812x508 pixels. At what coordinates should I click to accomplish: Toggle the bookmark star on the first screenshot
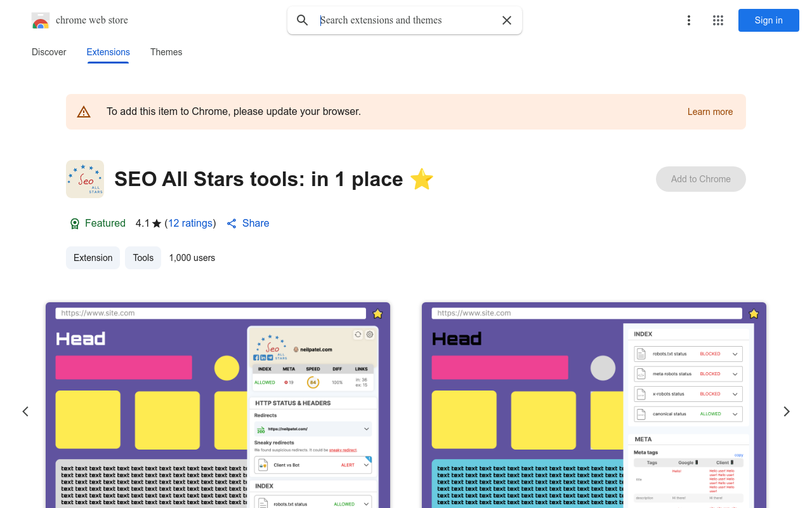(378, 313)
